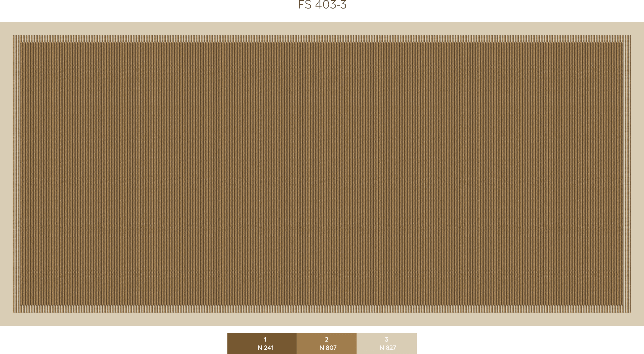Click the number 2 on the middle swatch
The height and width of the screenshot is (354, 644).
coord(327,339)
